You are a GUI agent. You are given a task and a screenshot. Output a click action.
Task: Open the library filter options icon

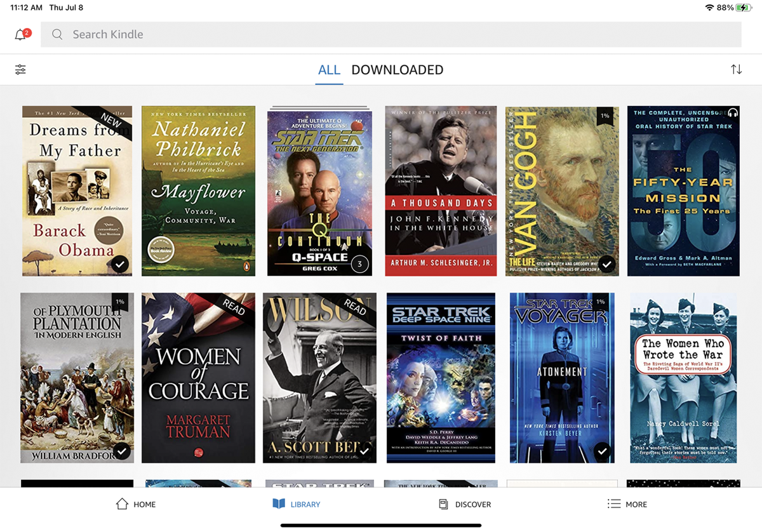point(21,70)
